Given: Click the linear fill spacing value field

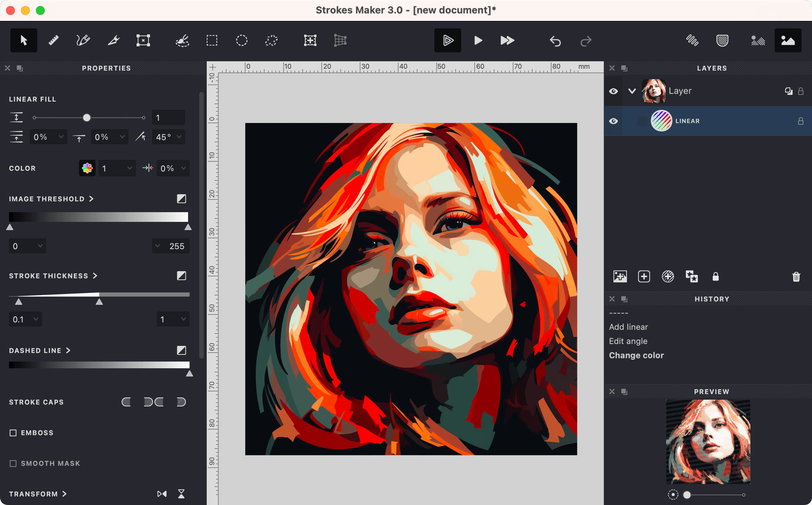Looking at the screenshot, I should pos(169,118).
